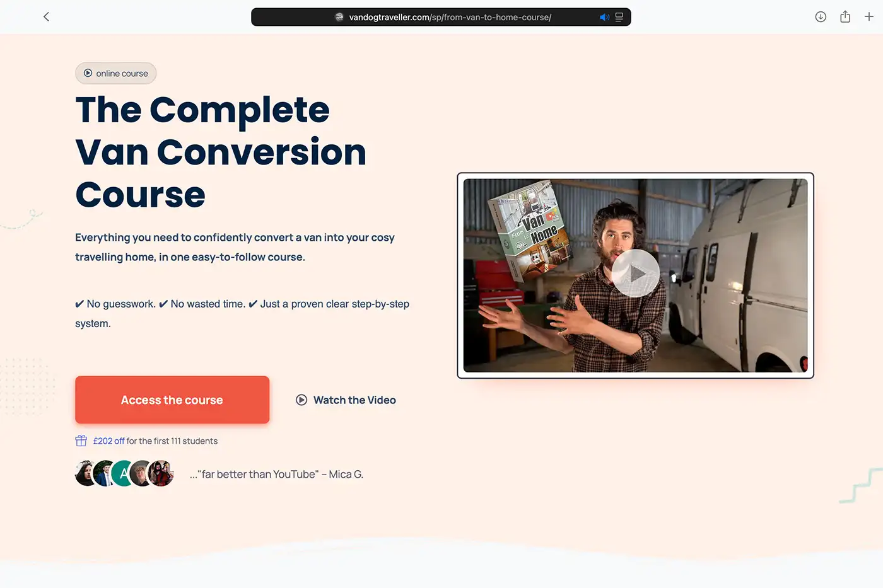This screenshot has height=588, width=883.
Task: Click the gift icon near the discount
Action: click(x=81, y=441)
